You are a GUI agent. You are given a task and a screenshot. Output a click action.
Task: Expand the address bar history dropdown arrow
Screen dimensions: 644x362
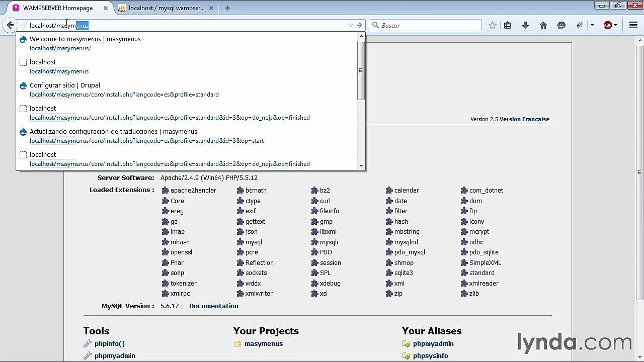tap(351, 25)
